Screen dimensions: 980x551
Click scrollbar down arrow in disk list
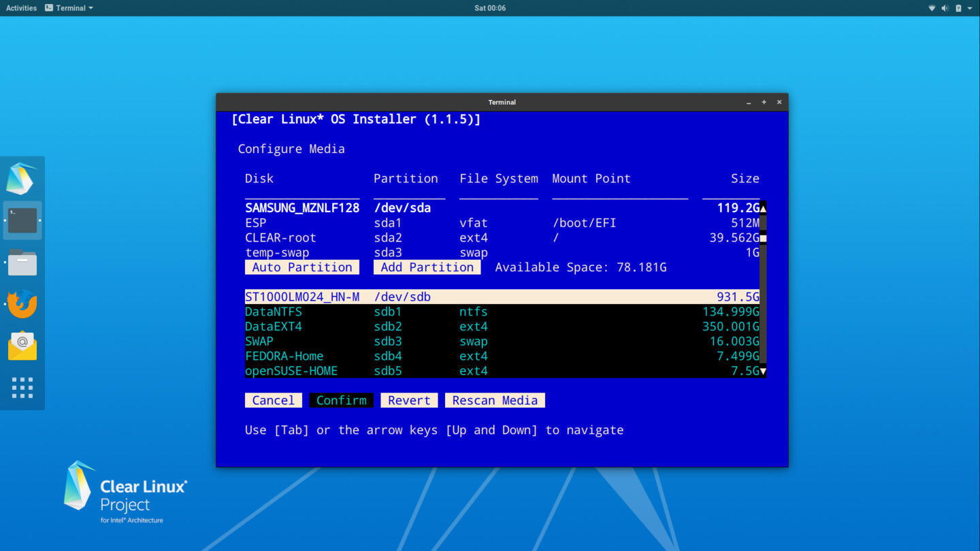(763, 371)
